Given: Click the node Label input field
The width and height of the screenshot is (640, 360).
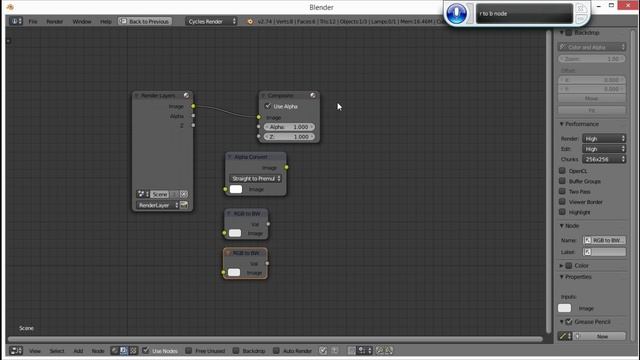Looking at the screenshot, I should pos(604,252).
